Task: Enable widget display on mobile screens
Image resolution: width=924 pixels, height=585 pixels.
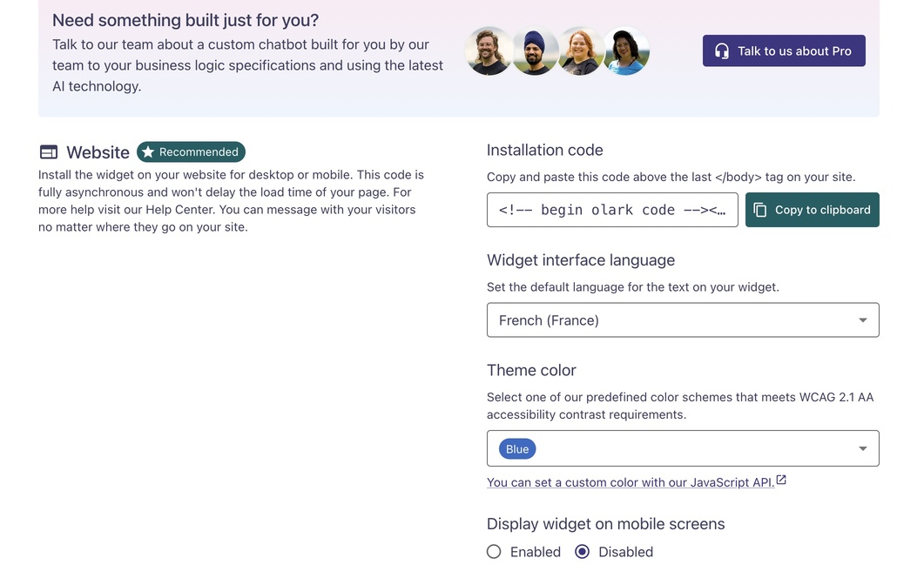Action: pos(494,551)
